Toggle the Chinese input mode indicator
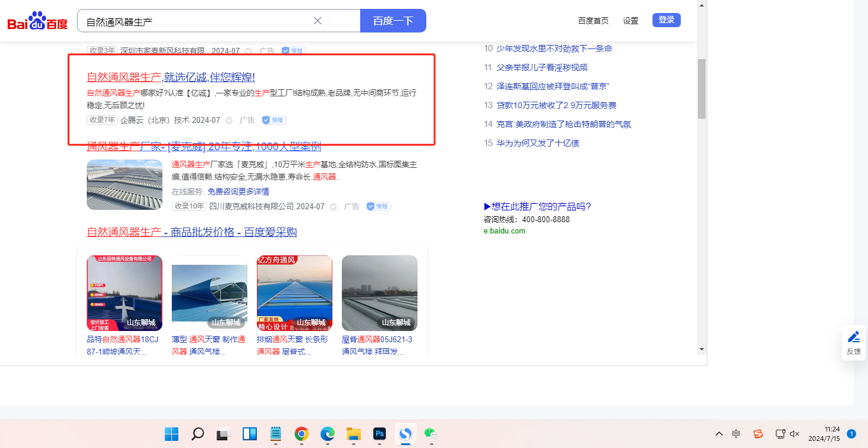 (x=736, y=434)
